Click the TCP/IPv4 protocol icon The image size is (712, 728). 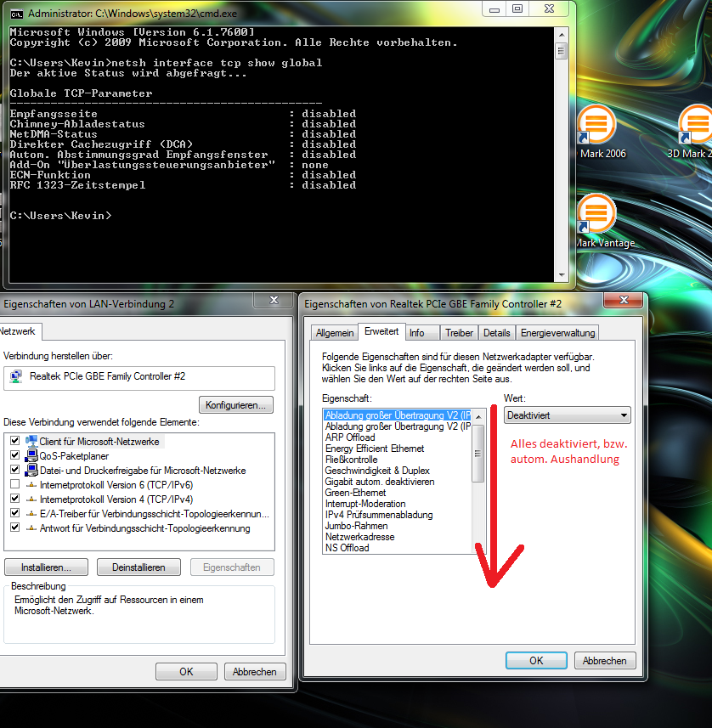tap(31, 499)
